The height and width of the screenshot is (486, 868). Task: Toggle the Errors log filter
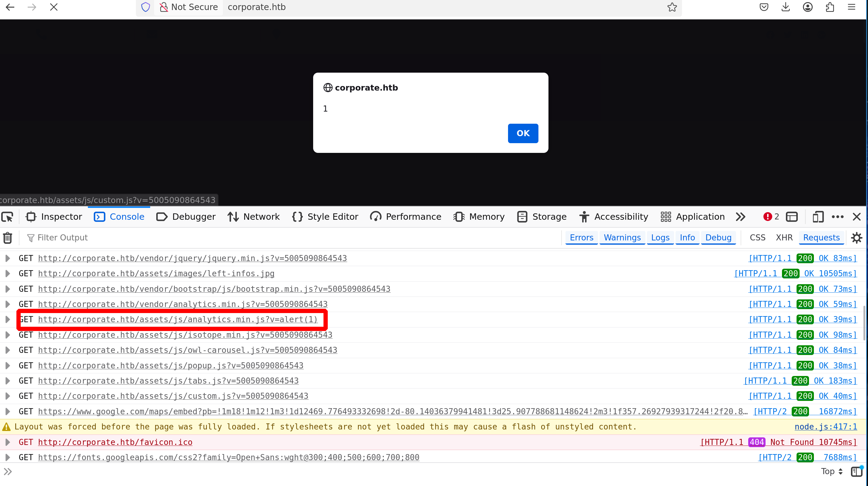pos(582,237)
